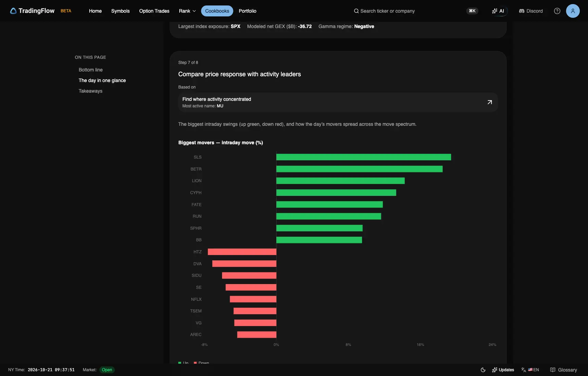Image resolution: width=588 pixels, height=376 pixels.
Task: Open the Symbols page
Action: 120,11
